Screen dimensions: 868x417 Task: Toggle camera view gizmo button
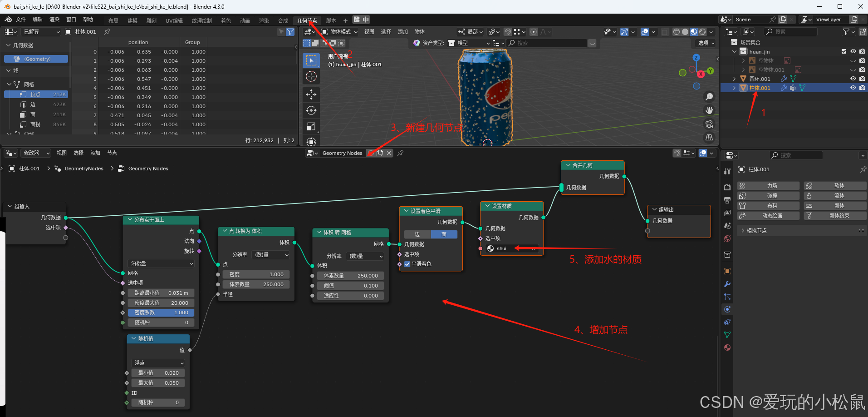(709, 124)
